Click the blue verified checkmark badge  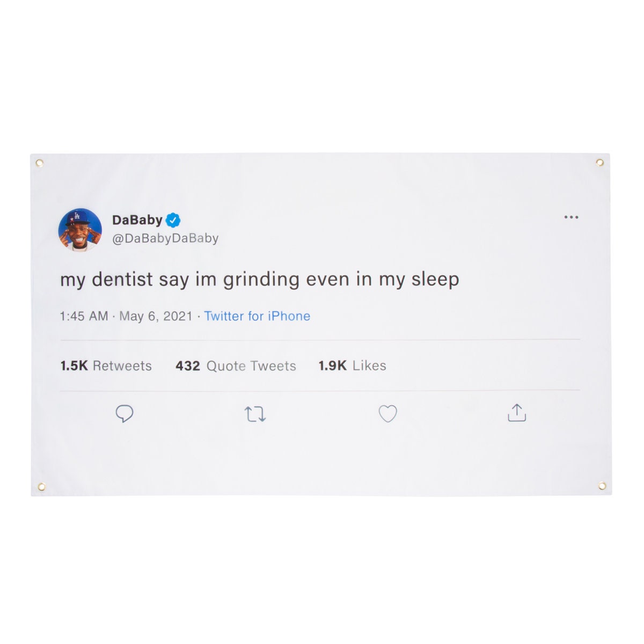pyautogui.click(x=173, y=220)
